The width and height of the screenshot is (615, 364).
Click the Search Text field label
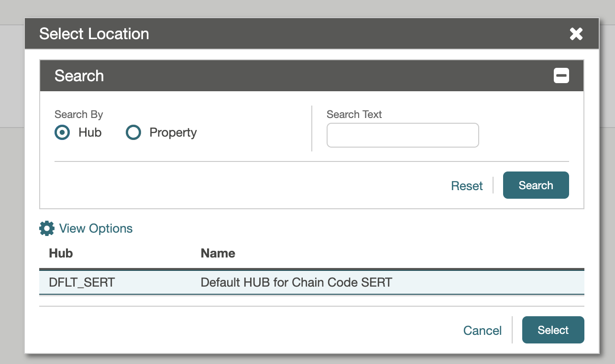354,115
